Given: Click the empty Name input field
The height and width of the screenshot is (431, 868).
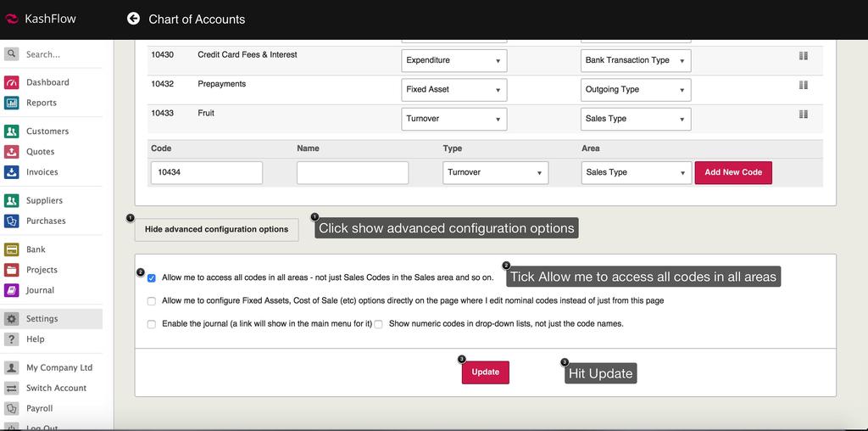Looking at the screenshot, I should point(353,173).
